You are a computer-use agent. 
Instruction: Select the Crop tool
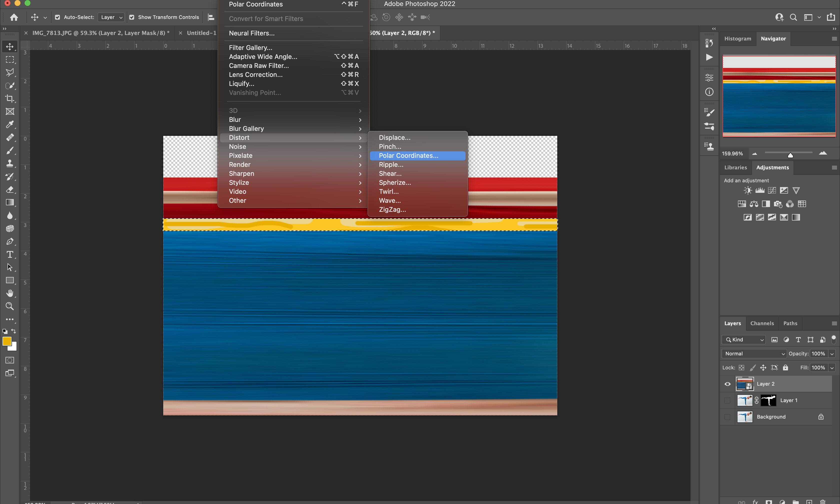coord(8,97)
